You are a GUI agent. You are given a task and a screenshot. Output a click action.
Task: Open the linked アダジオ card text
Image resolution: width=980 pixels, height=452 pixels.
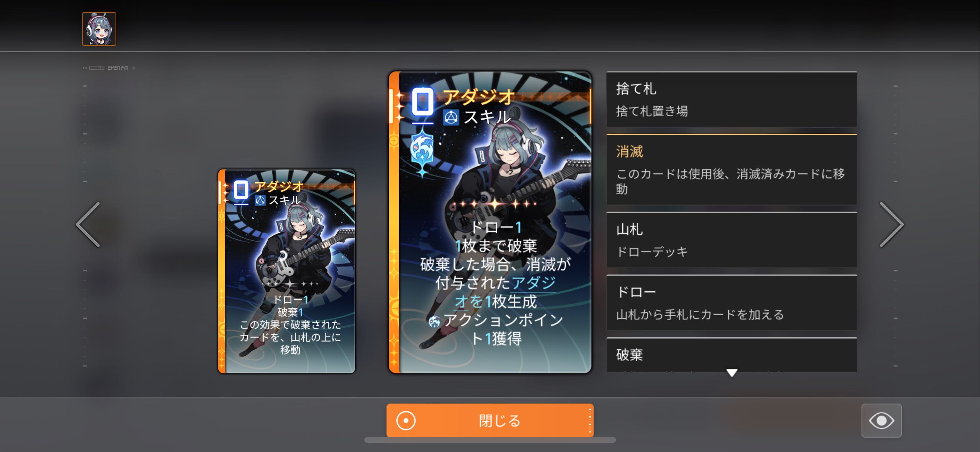pos(505,292)
